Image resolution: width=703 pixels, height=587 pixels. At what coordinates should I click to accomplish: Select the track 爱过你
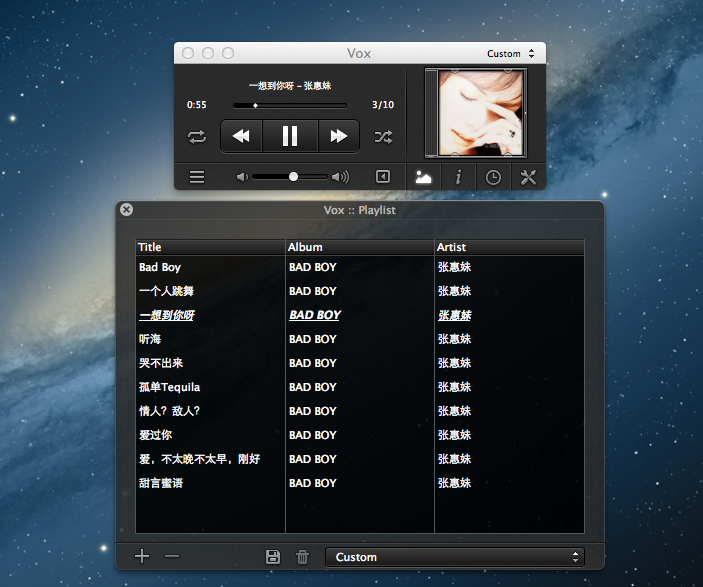(x=156, y=435)
